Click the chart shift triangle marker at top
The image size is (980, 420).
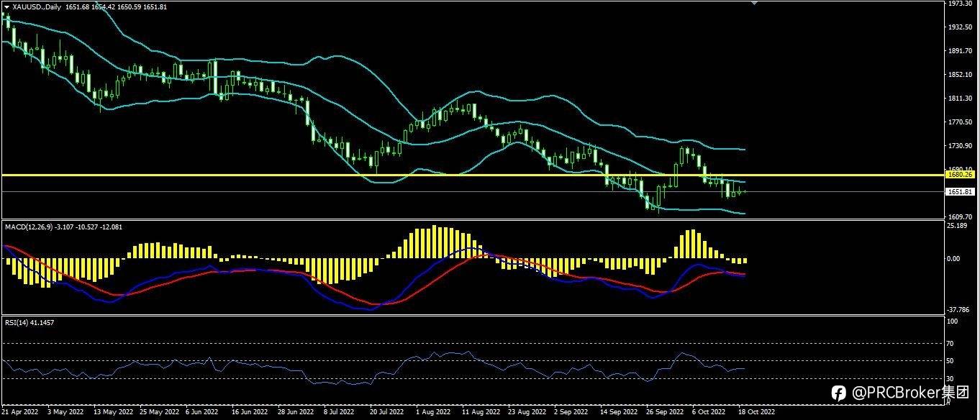(754, 3)
